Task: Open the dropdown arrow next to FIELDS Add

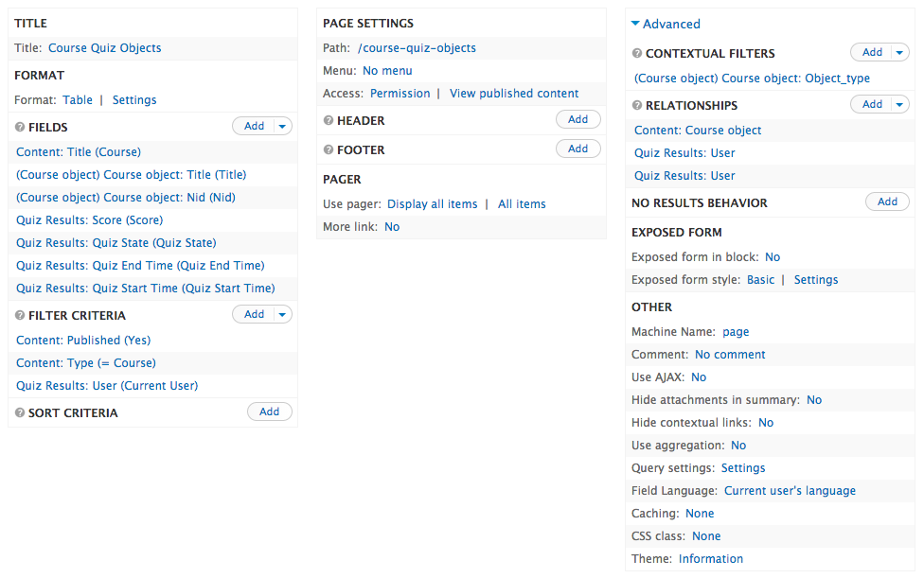Action: (x=282, y=126)
